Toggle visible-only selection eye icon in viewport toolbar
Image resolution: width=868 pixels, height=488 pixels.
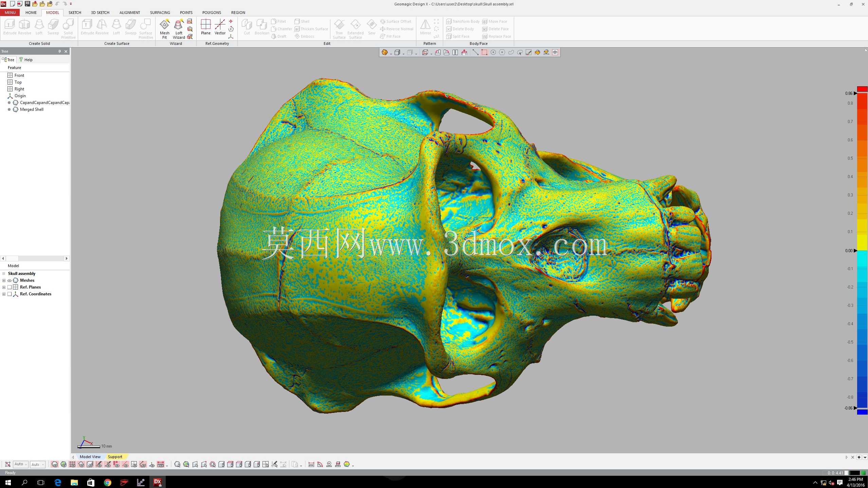pyautogui.click(x=555, y=52)
